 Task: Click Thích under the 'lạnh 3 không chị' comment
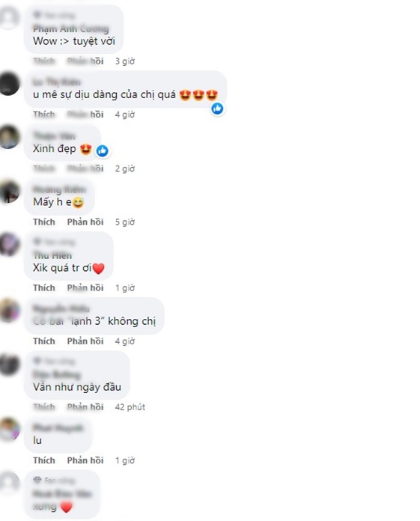tap(44, 341)
